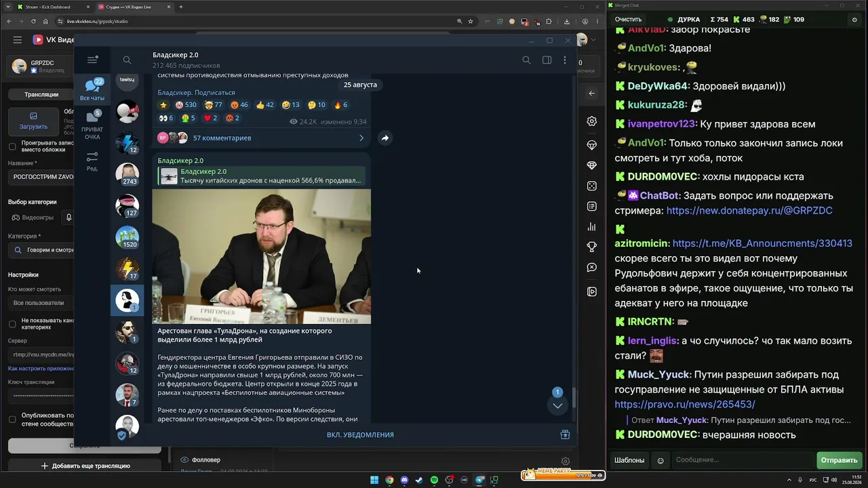
Task: Expand the 57 комментариев thread
Action: tap(261, 138)
